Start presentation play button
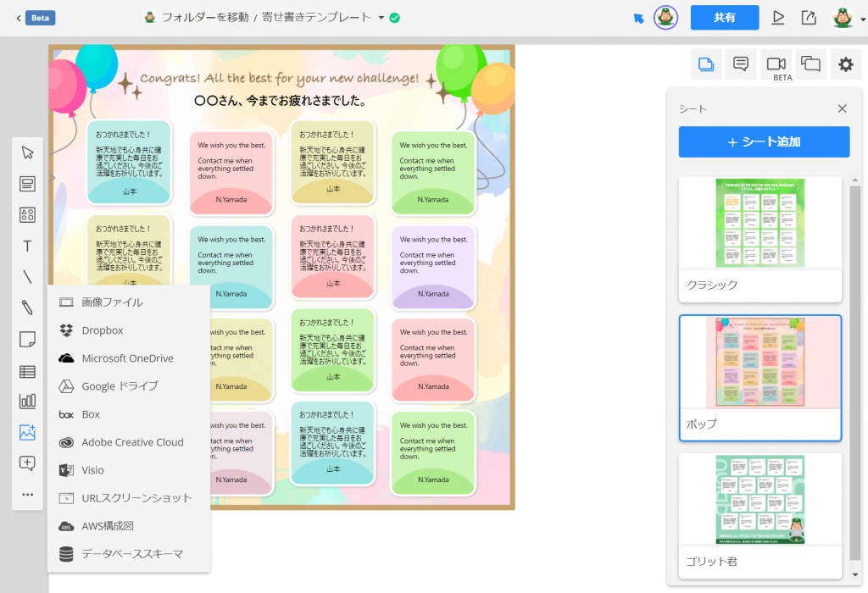868x593 pixels. pyautogui.click(x=777, y=18)
